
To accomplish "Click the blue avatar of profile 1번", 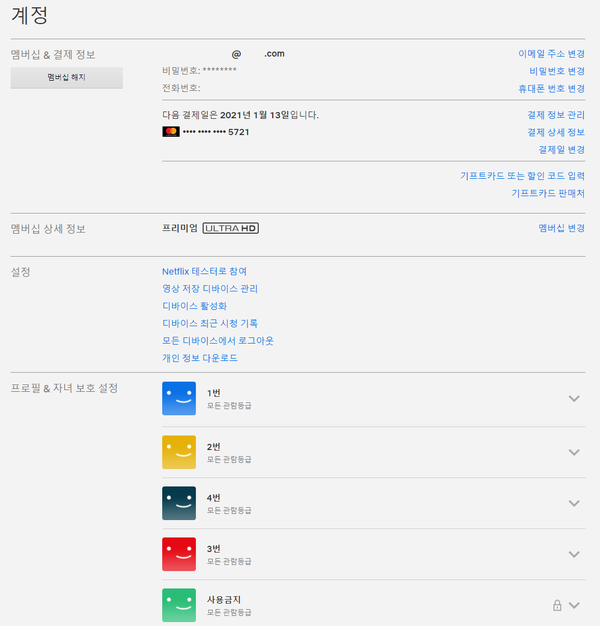I will 179,398.
